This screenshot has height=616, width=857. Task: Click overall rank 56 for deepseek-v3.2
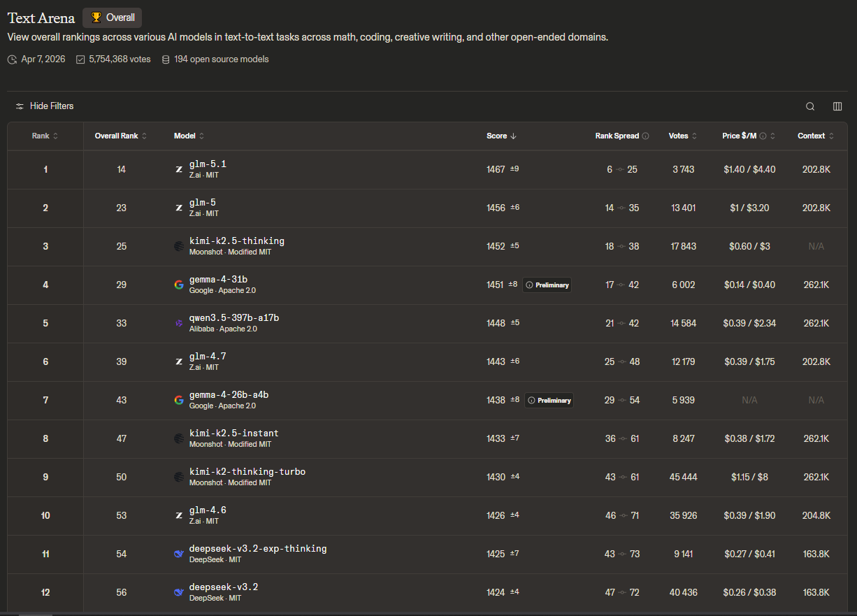tap(122, 593)
